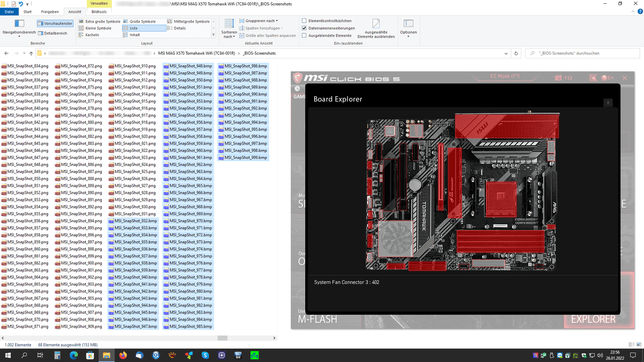
Task: Click the _BIOS-Screenshots breadcrumb
Action: tap(259, 53)
